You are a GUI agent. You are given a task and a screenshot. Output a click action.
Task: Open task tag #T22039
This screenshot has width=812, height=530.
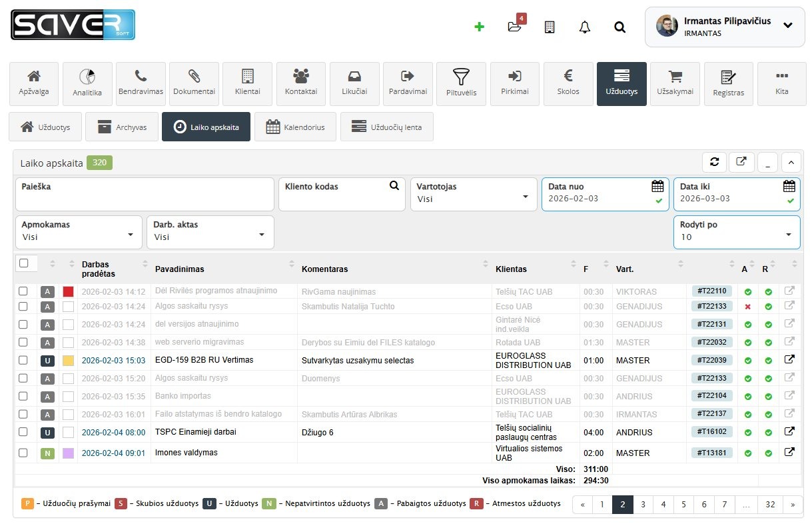[712, 361]
